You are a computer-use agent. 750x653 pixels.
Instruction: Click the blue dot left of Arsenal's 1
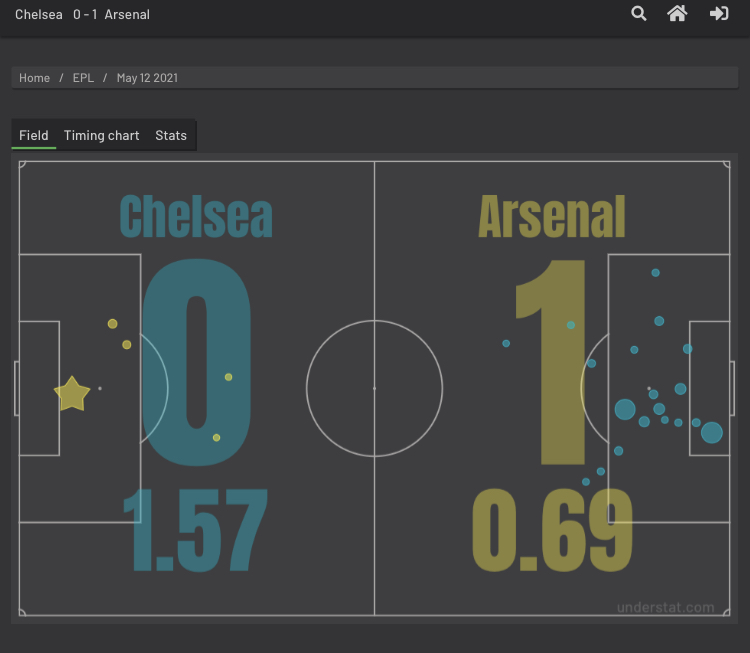[x=506, y=343]
